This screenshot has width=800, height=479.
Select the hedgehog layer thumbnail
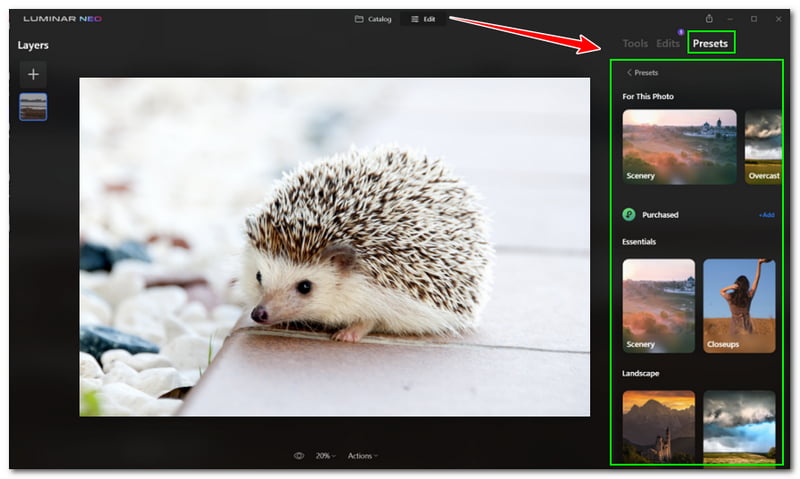33,107
